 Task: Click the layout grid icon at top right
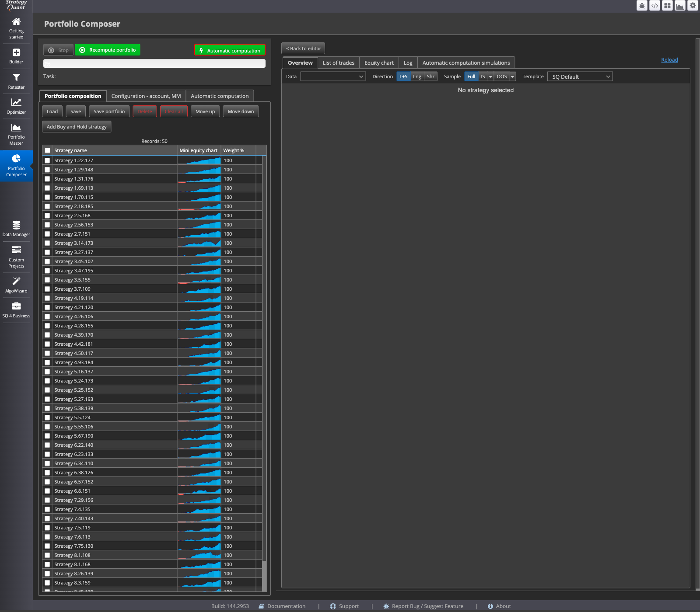pos(667,6)
